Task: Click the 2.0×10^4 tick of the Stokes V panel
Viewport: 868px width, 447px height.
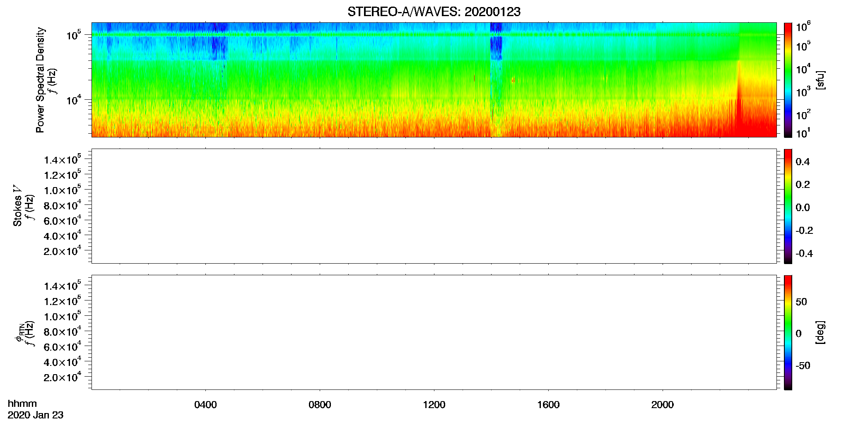Action: tap(63, 250)
